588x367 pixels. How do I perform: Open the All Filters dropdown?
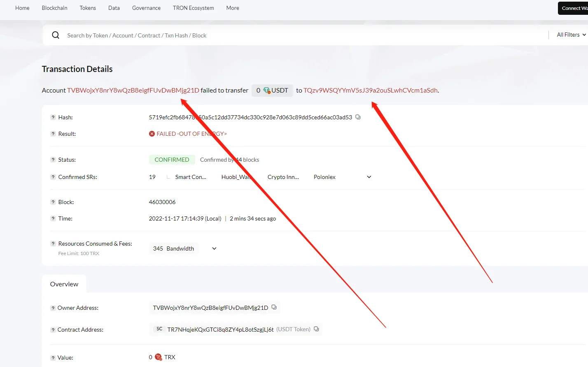click(x=571, y=35)
